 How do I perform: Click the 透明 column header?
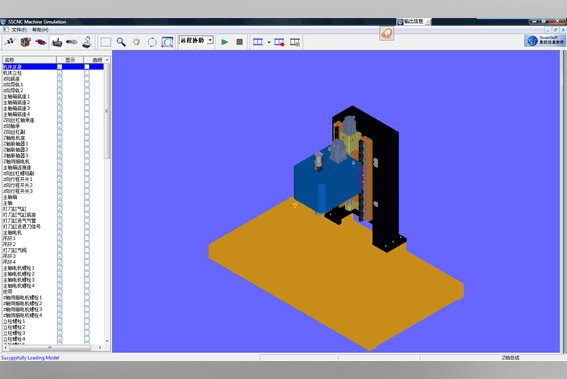coord(94,60)
